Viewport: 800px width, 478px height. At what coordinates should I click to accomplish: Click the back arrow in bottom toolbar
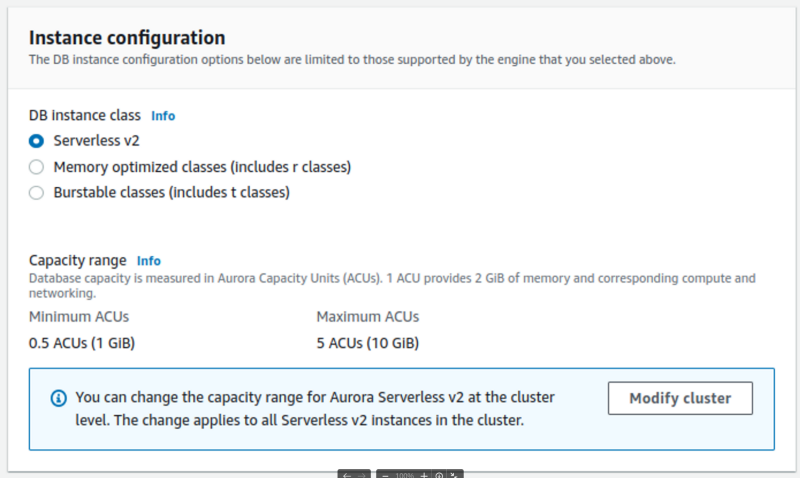(x=346, y=475)
